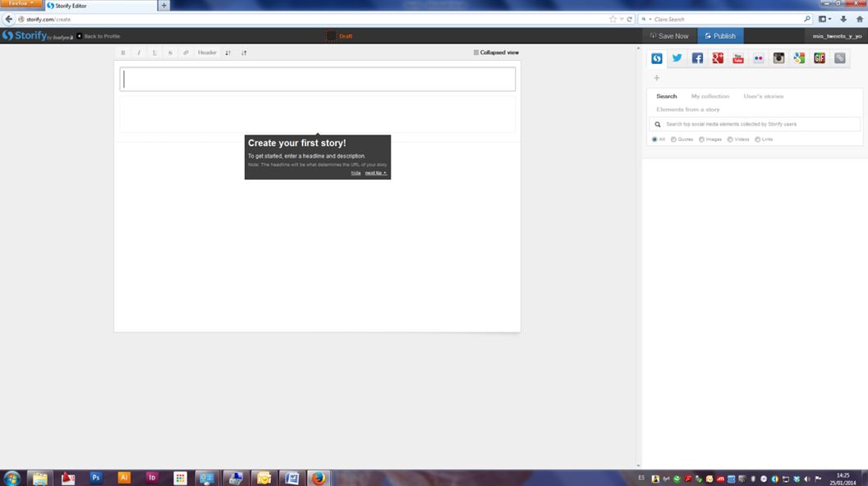Add more sources with the plus button
This screenshot has height=486, width=868.
tap(656, 78)
